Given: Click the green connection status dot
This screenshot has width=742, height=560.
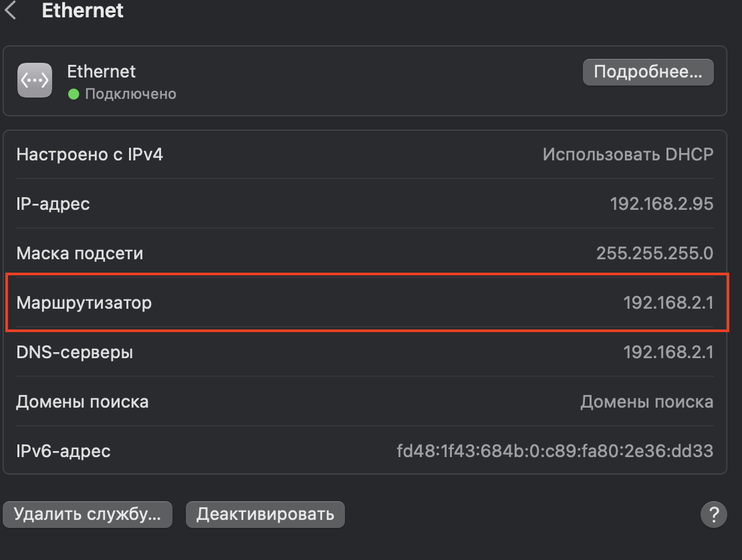Looking at the screenshot, I should pyautogui.click(x=74, y=94).
